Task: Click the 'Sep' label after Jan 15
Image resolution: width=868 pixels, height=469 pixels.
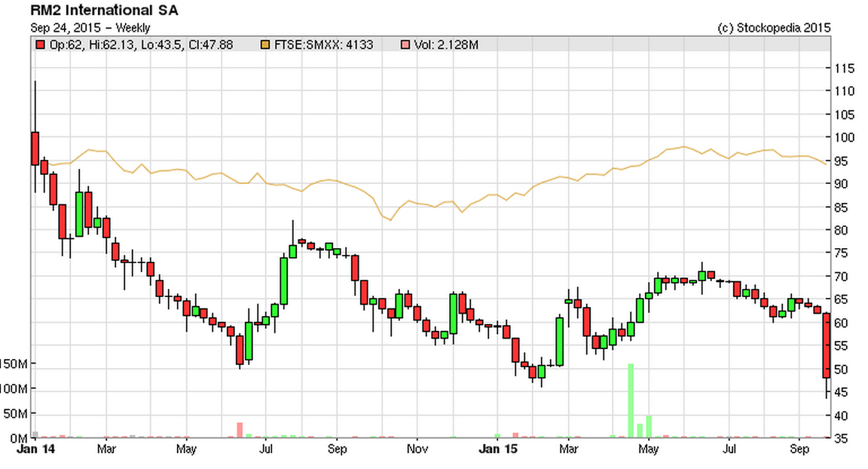Action: (799, 449)
